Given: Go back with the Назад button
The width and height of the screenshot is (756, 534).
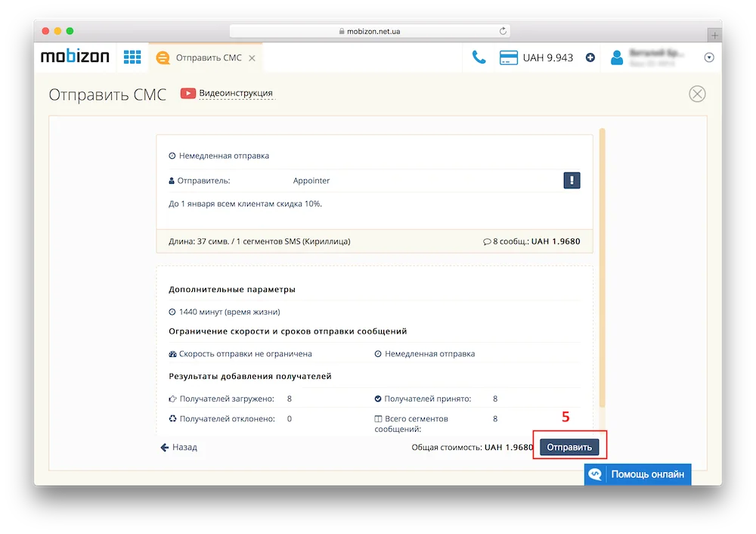Looking at the screenshot, I should pyautogui.click(x=179, y=447).
